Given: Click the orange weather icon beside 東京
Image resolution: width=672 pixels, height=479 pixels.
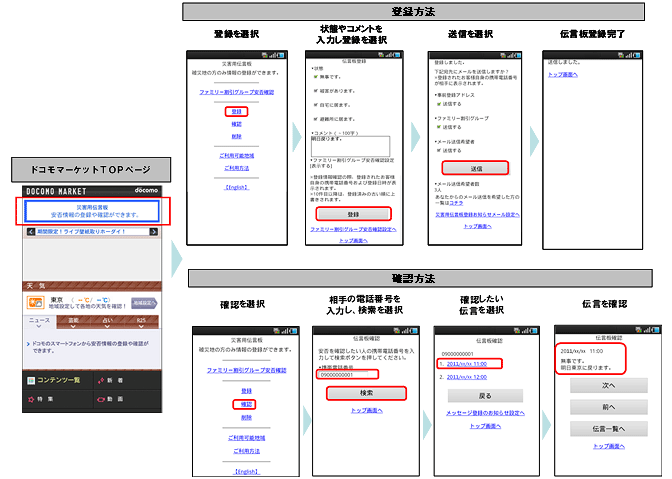Looking at the screenshot, I should (35, 302).
